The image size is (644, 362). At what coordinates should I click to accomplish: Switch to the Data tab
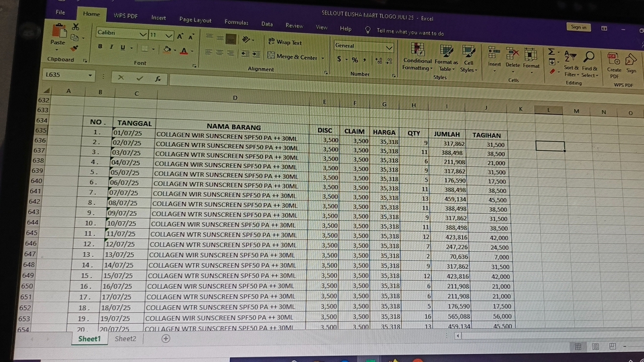(x=267, y=24)
